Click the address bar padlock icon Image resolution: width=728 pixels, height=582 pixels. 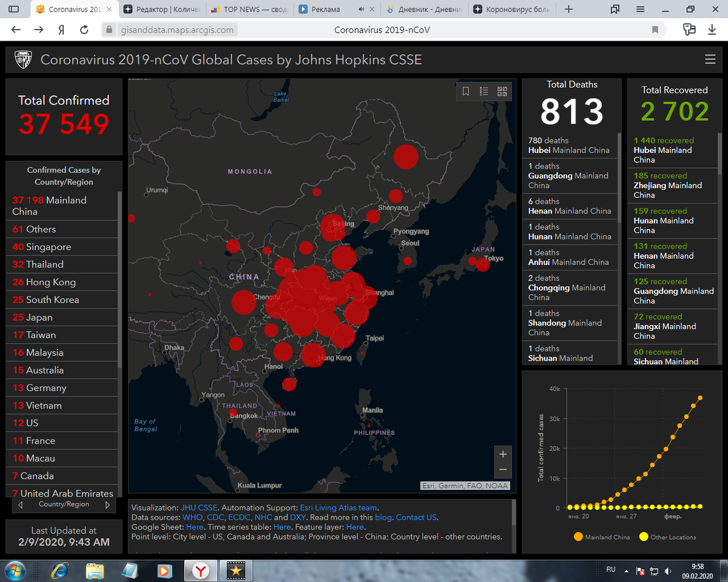(x=109, y=30)
